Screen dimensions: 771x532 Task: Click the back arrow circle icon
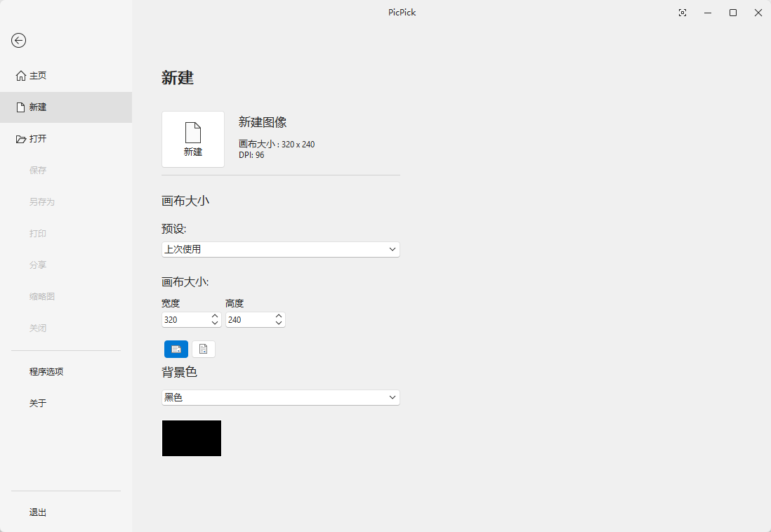point(19,40)
